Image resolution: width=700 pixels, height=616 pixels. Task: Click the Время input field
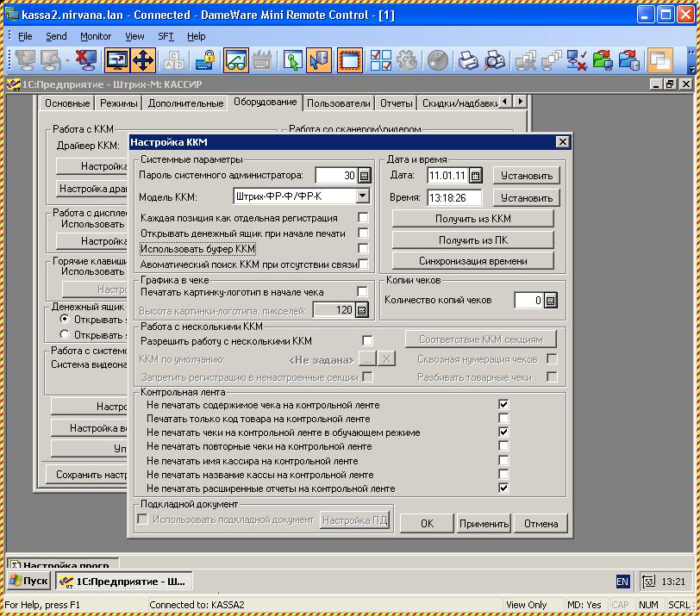(454, 197)
